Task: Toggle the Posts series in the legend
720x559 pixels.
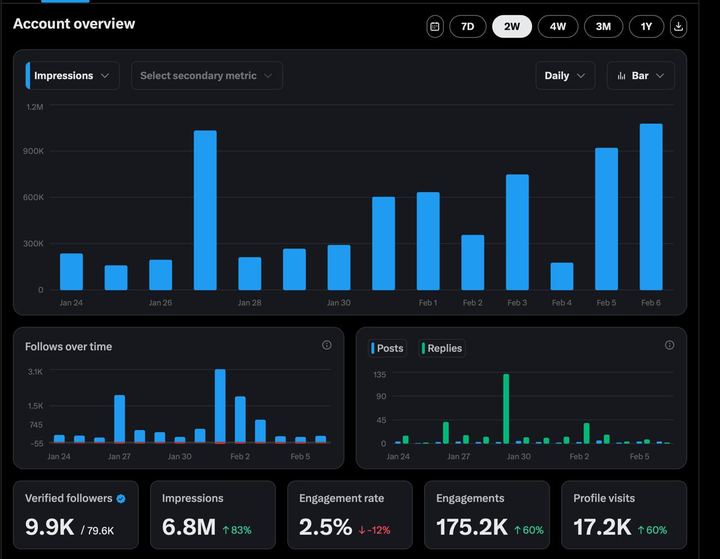Action: [388, 348]
